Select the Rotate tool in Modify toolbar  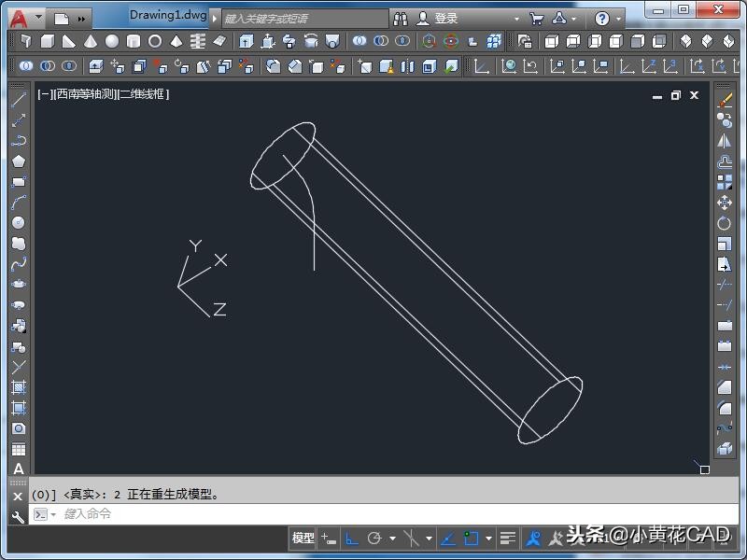725,223
